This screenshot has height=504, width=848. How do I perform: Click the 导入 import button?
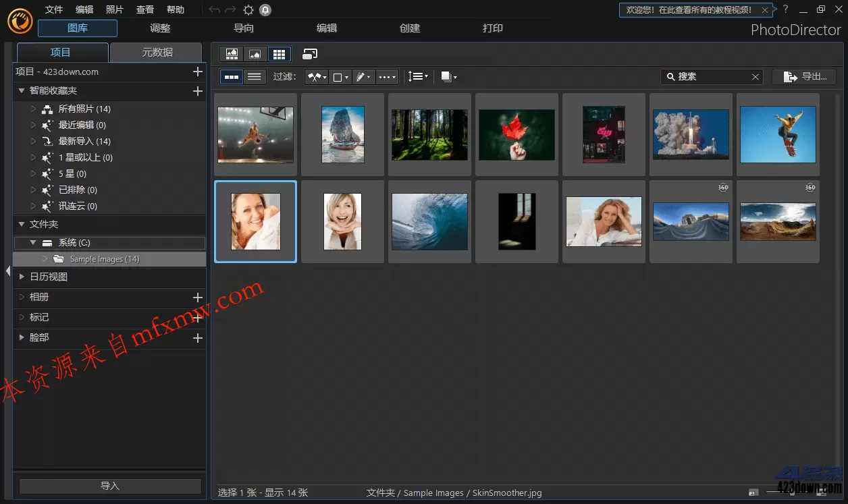coord(110,486)
